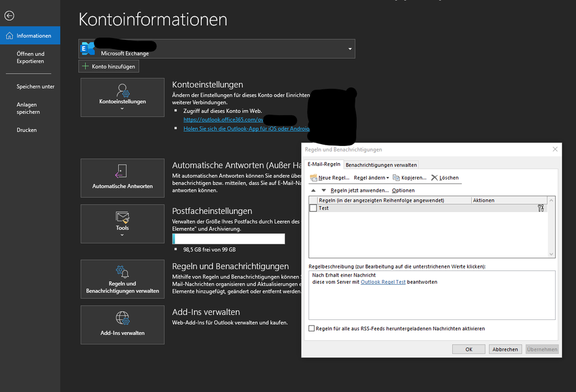The width and height of the screenshot is (576, 392).
Task: Go back using the circled arrow icon
Action: [9, 16]
